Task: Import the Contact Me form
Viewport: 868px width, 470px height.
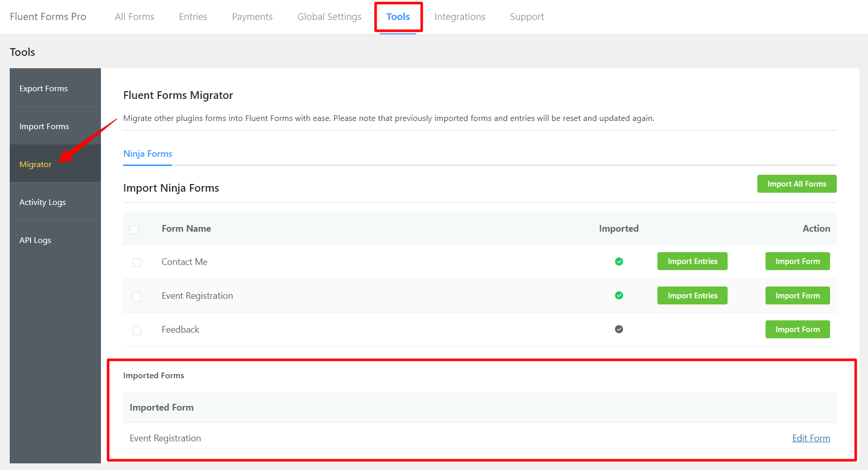Action: (x=797, y=261)
